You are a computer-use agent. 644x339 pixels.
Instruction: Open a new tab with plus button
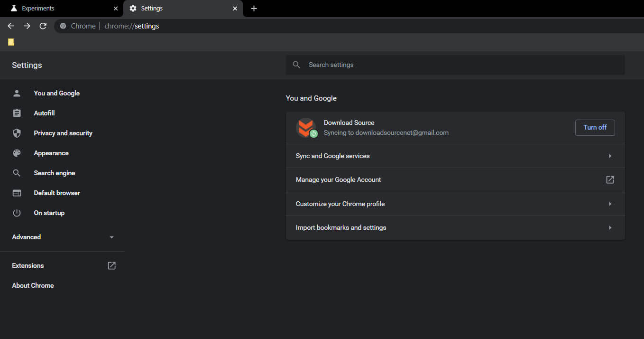click(254, 9)
